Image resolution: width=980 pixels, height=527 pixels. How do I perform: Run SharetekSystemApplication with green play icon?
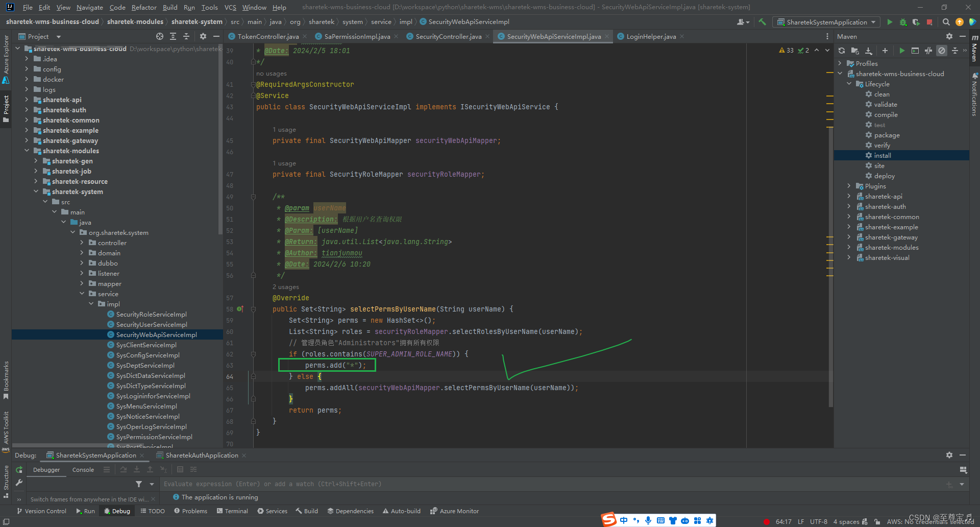[890, 22]
